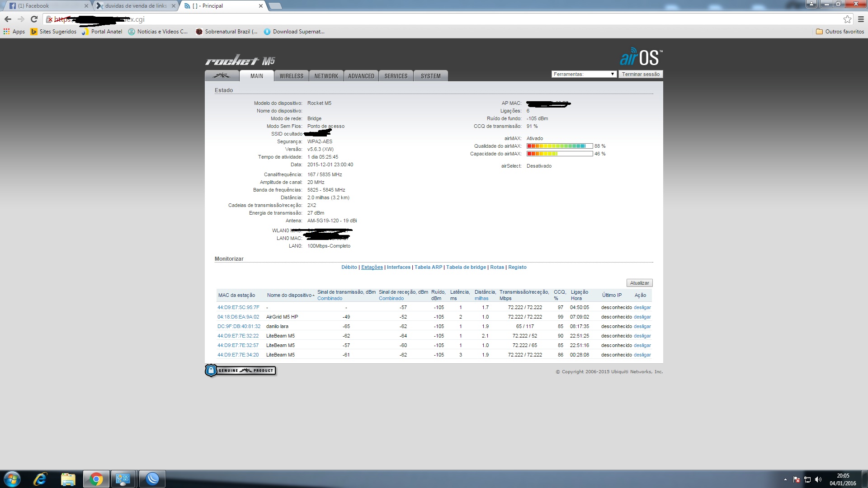Open Internet Explorer from taskbar
Viewport: 868px width, 488px height.
coord(40,479)
